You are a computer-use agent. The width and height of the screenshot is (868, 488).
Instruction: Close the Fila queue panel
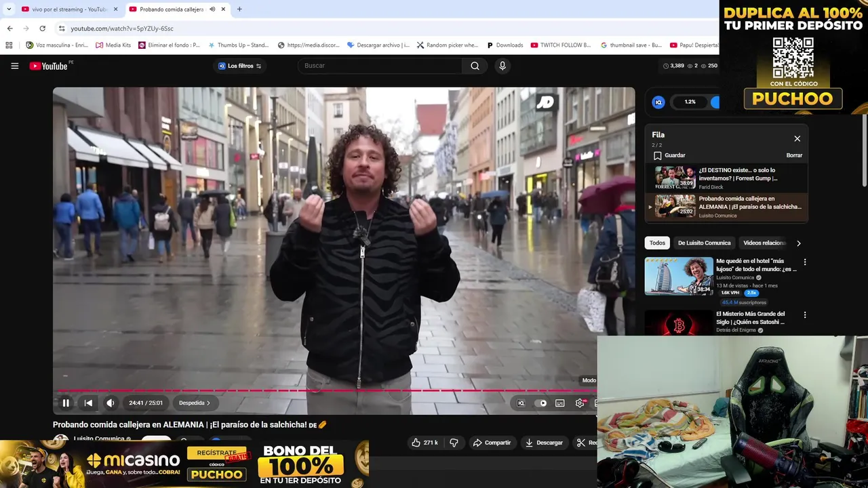(797, 138)
